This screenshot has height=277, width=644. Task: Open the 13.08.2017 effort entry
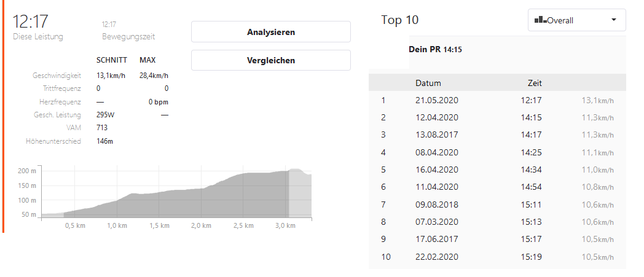[437, 135]
